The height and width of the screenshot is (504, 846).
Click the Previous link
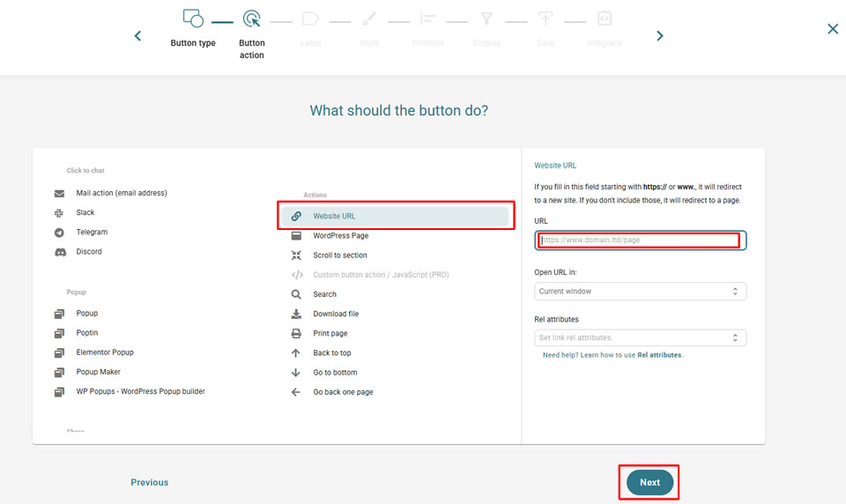click(150, 483)
